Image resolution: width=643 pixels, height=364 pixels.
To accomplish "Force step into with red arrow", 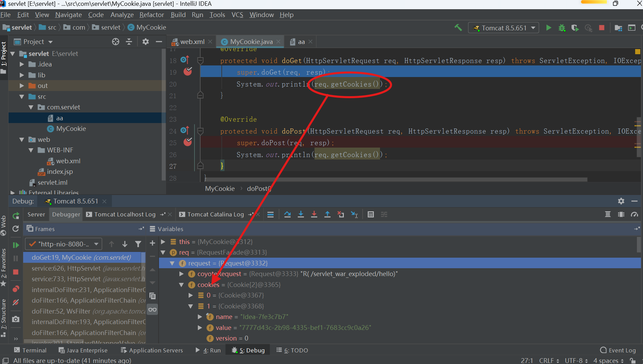I will (x=314, y=214).
